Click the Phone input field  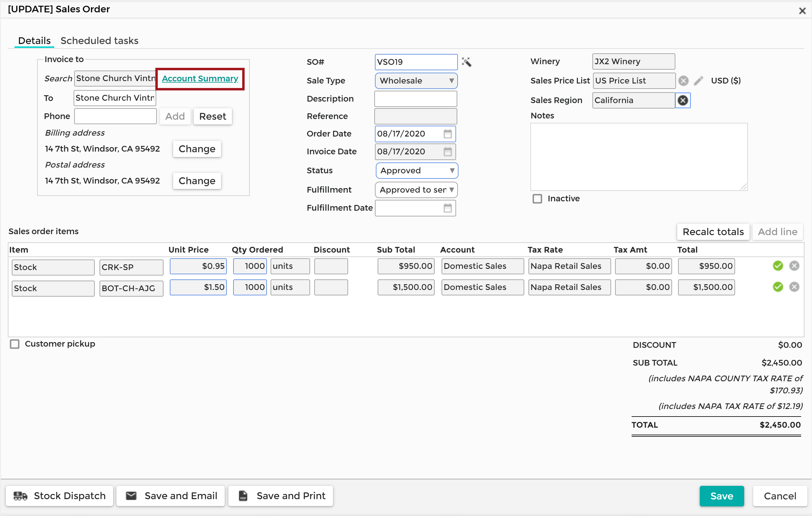pyautogui.click(x=115, y=116)
